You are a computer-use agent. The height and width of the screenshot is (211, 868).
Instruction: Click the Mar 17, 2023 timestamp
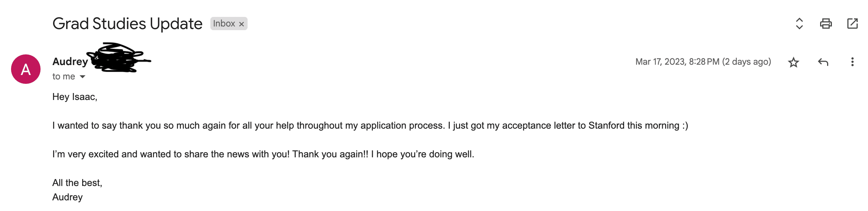703,62
